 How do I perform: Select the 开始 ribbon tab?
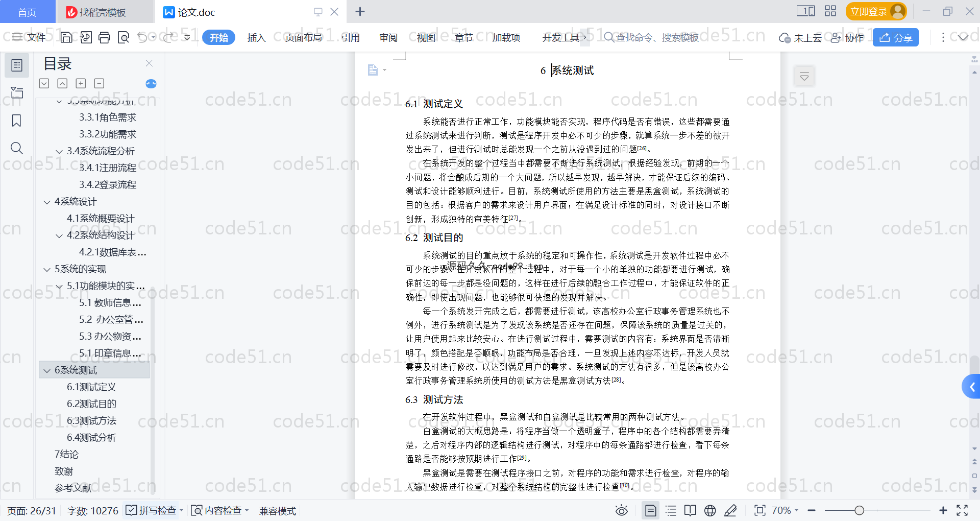click(x=218, y=37)
